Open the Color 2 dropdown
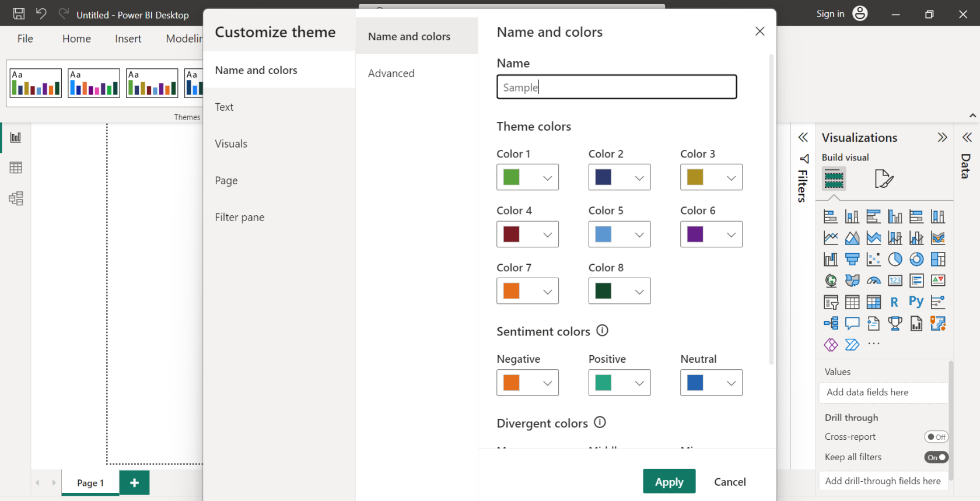The image size is (980, 501). click(619, 177)
